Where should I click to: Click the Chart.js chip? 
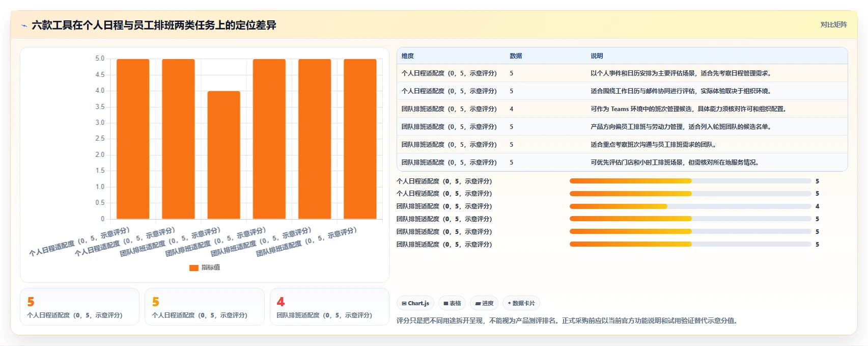[415, 303]
